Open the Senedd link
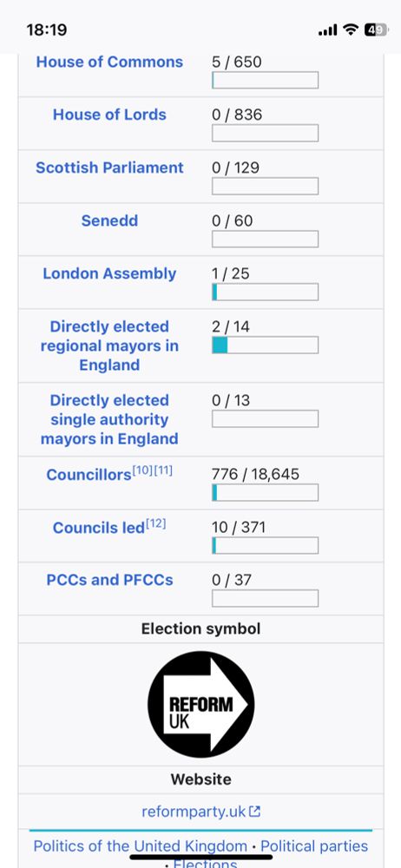The image size is (401, 868). click(109, 220)
